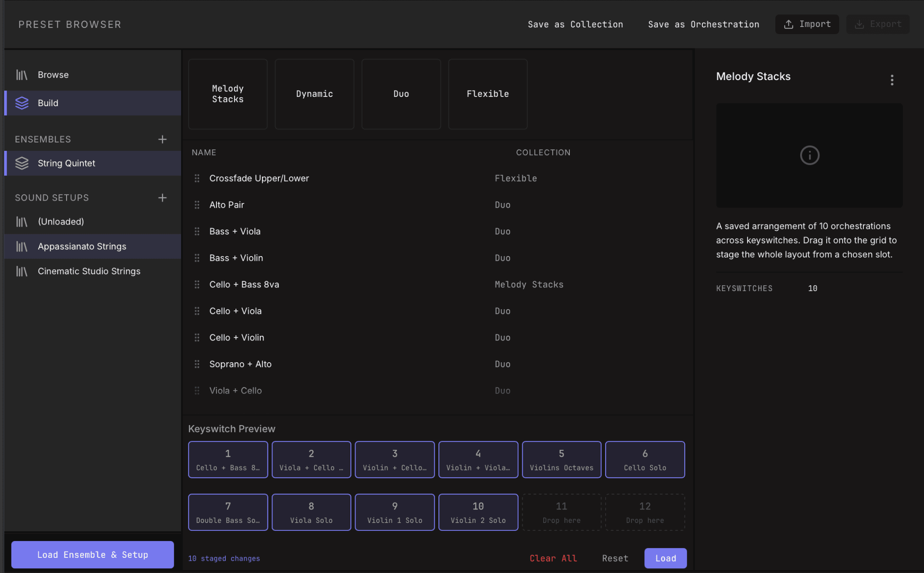924x573 pixels.
Task: Select keyswitch slot 4 Violin + Viola
Action: (x=478, y=460)
